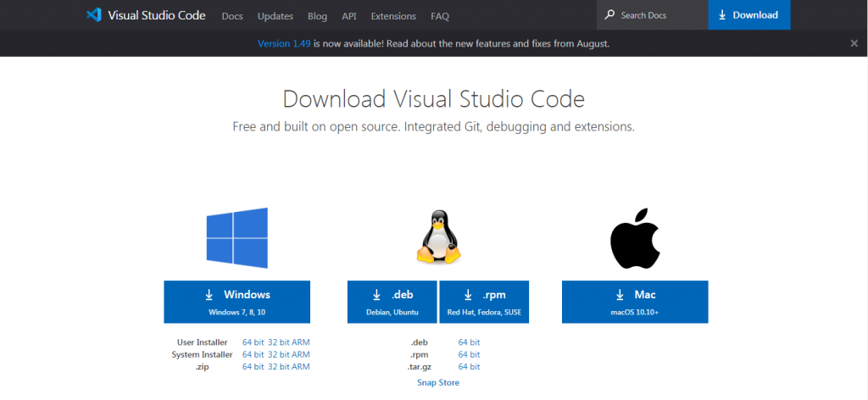This screenshot has width=868, height=400.
Task: Click the ".deb" label in the Linux links list
Action: click(x=419, y=342)
